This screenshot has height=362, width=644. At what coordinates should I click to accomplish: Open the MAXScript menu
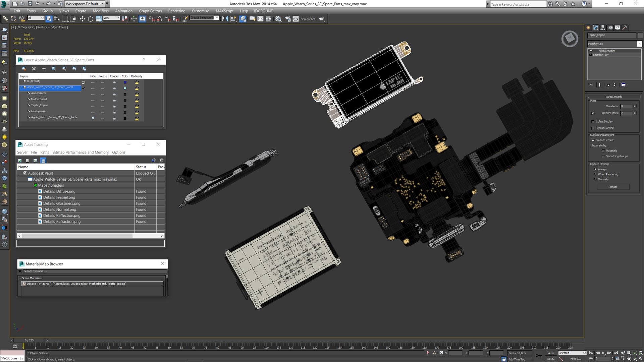pos(224,11)
